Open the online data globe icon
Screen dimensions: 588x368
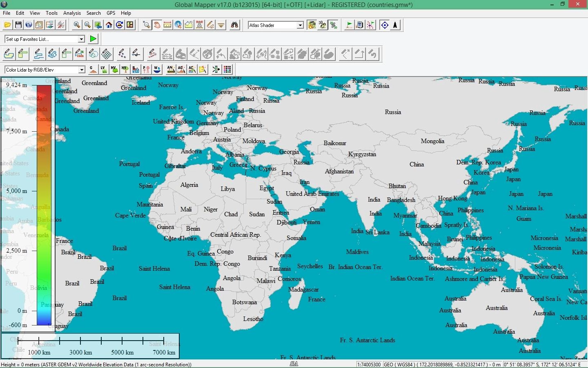(x=29, y=25)
